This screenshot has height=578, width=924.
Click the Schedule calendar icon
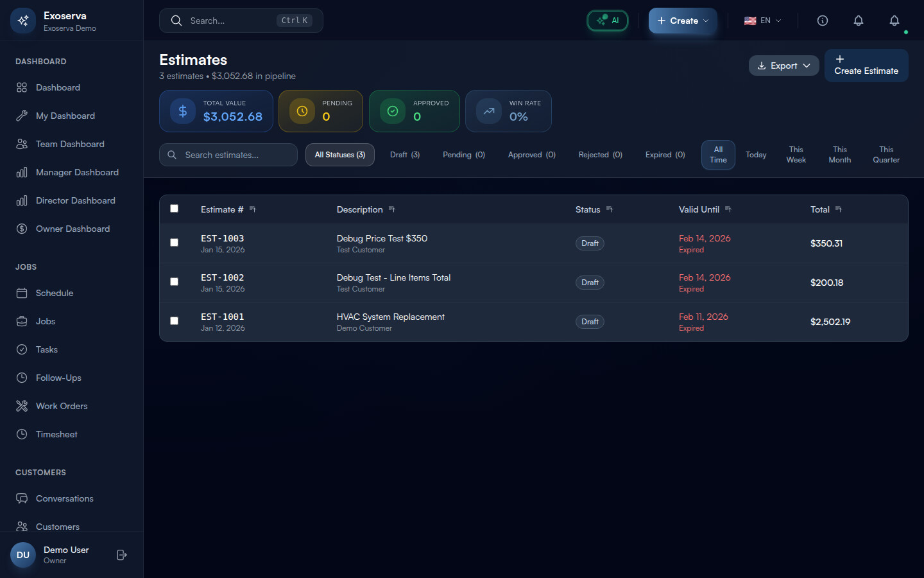tap(22, 293)
